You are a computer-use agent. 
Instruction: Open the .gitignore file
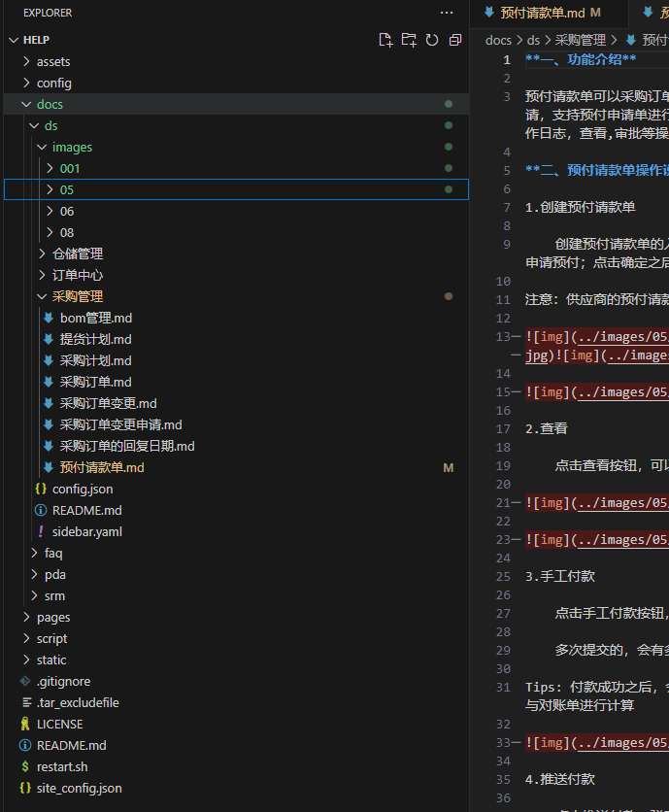63,681
